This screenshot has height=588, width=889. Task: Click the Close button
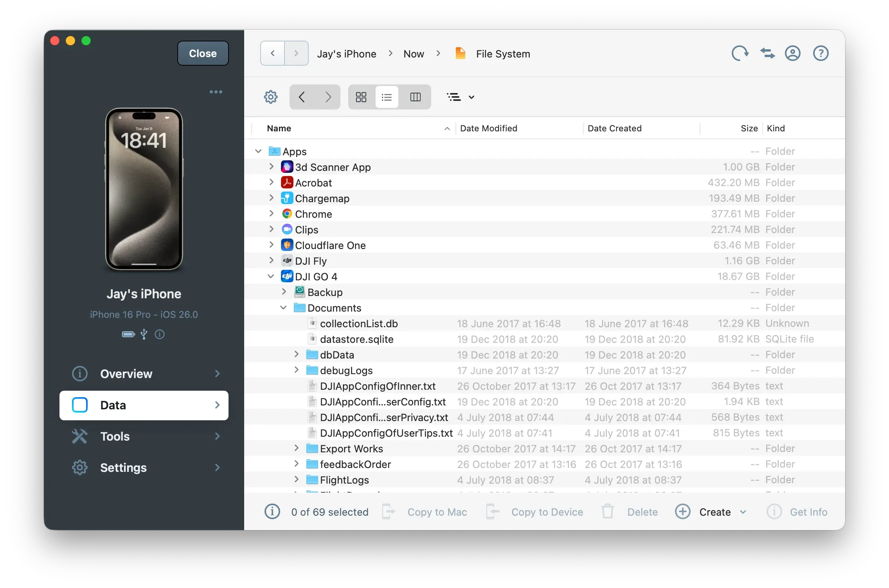point(202,53)
